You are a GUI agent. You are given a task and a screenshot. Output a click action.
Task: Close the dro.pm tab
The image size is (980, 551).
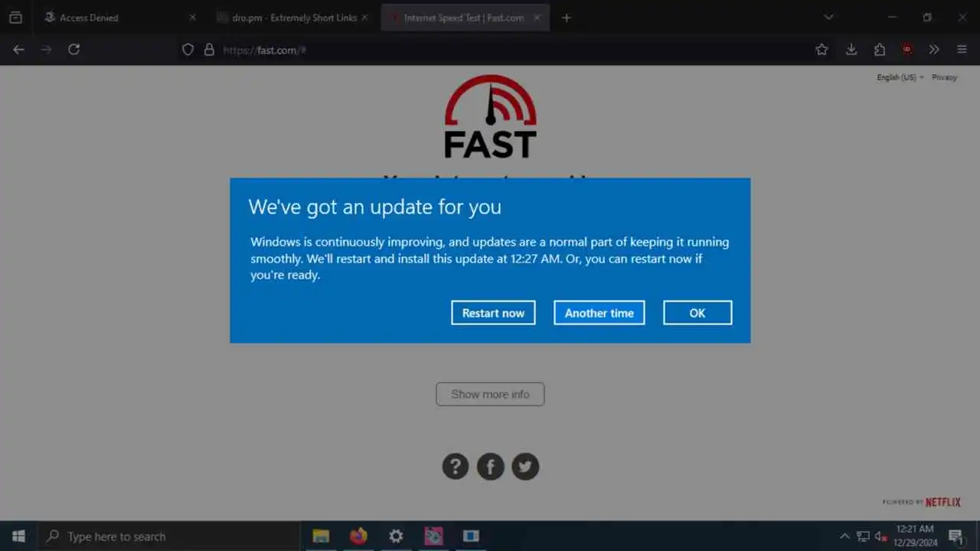coord(365,18)
